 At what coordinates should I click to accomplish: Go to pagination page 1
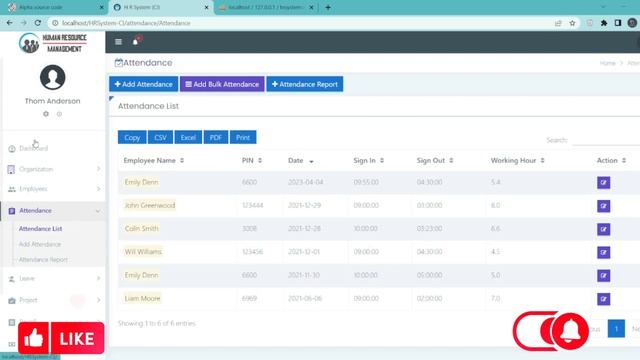pos(616,329)
